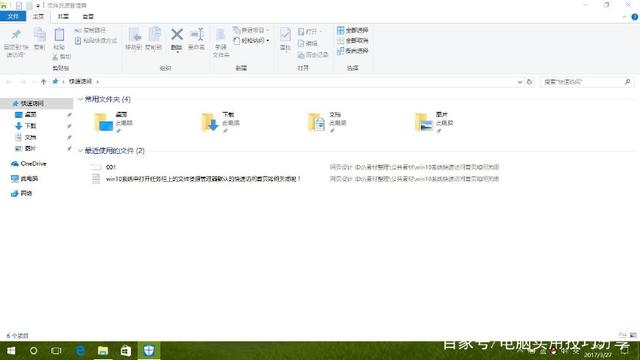Switch to large icons view via the status bar icon
The height and width of the screenshot is (360, 640).
pos(633,335)
